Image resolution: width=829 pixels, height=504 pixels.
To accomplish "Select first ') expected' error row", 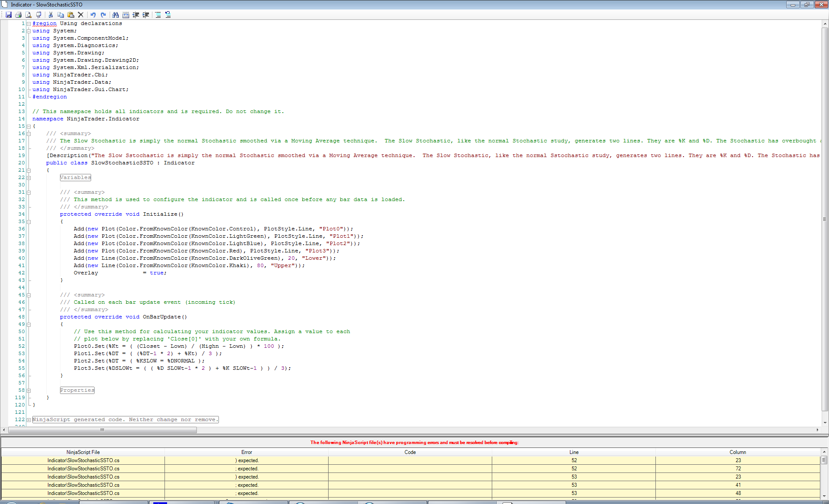I will click(246, 460).
